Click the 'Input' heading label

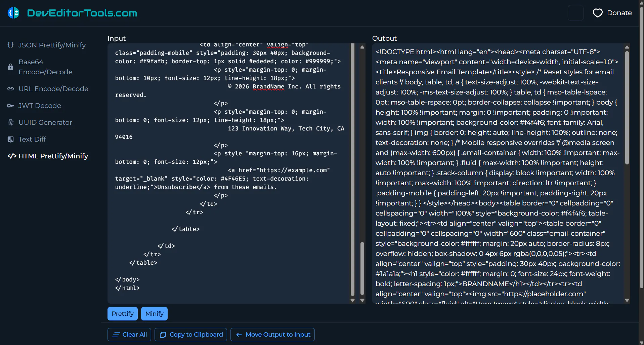117,38
